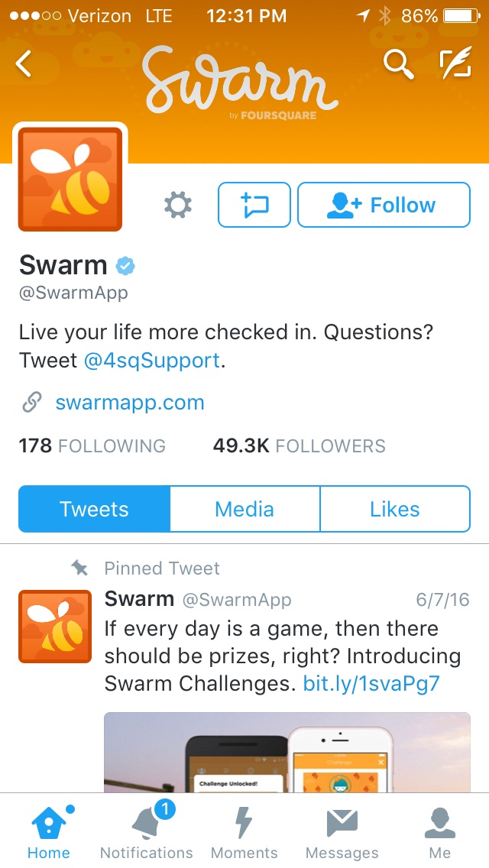
Task: Add Swarm to a list via speech-bubble icon
Action: point(254,205)
